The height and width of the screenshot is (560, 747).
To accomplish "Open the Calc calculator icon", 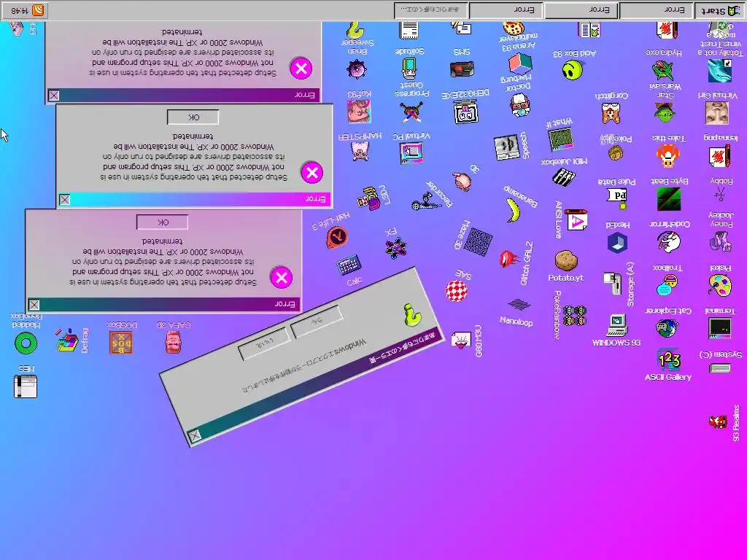I will (x=349, y=265).
